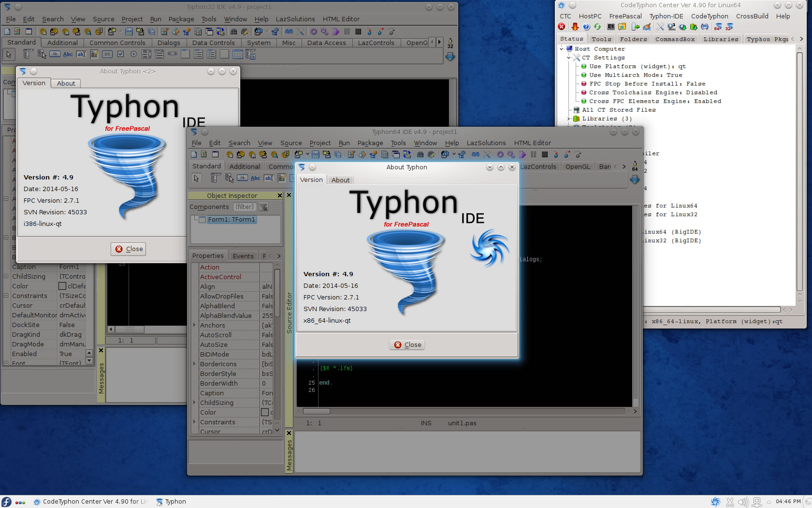Select the TButton Ok component in Typhon32 palette
The image size is (812, 508).
55,54
